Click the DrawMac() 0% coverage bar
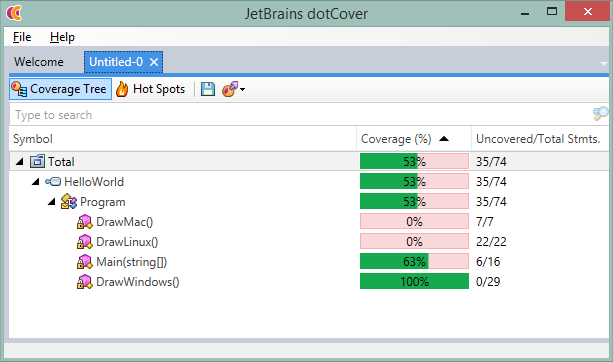613x362 pixels. pos(414,222)
